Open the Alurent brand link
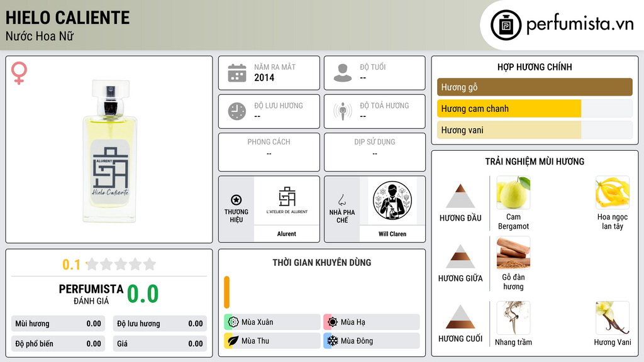Viewport: 644px width, 362px height. 286,234
